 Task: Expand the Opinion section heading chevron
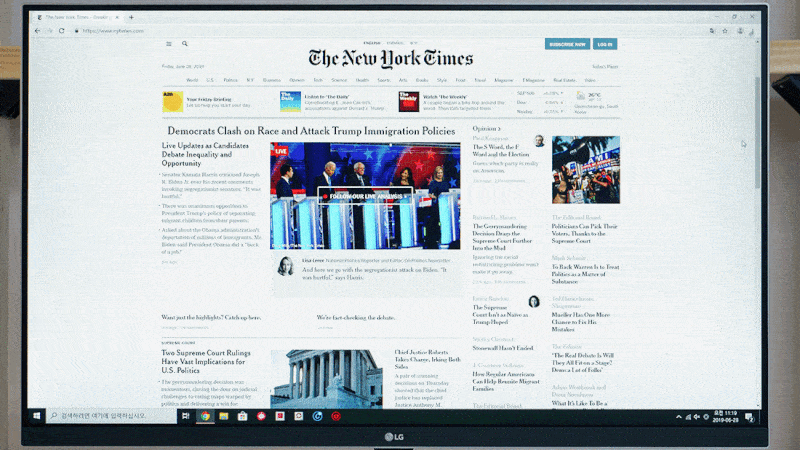tap(499, 130)
